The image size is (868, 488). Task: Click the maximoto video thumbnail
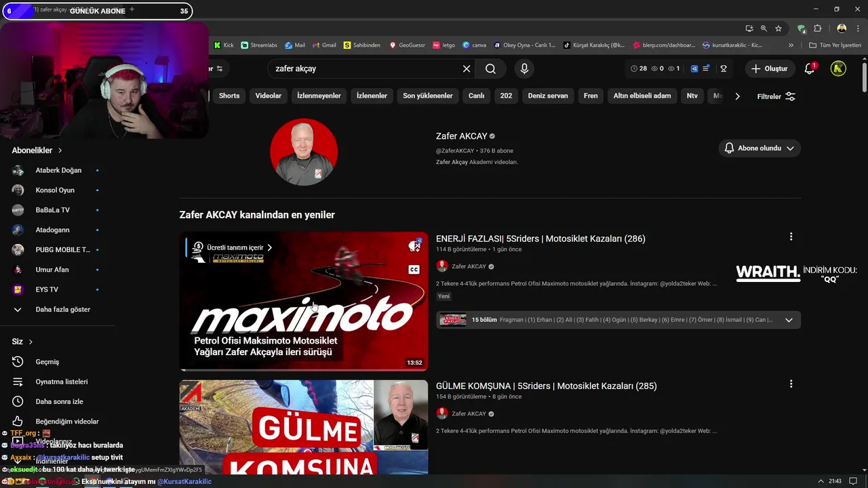tap(304, 302)
